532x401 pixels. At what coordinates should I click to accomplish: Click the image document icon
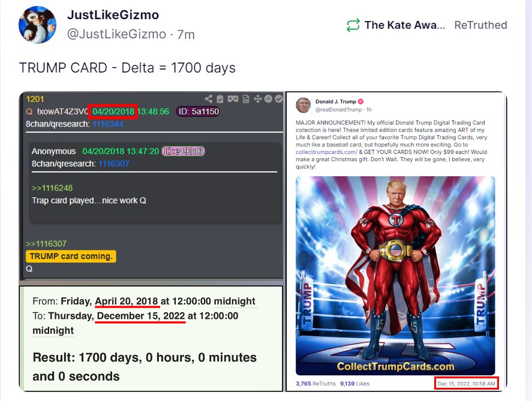(246, 99)
